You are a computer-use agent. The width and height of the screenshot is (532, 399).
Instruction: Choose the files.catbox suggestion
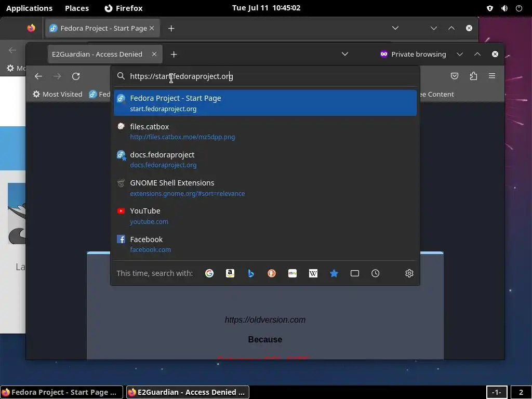[265, 131]
